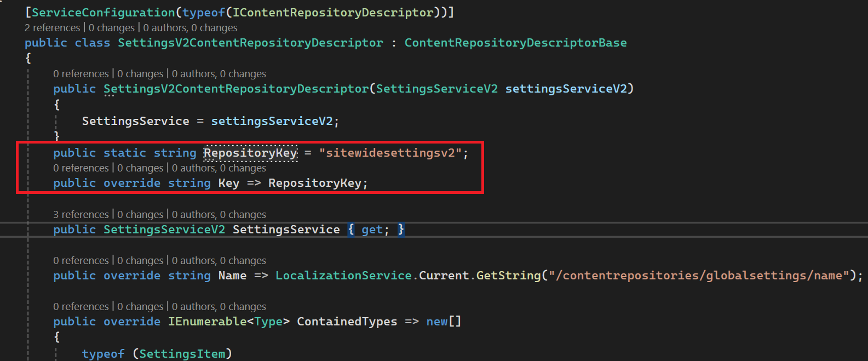This screenshot has width=868, height=361.
Task: Select RepositoryKey identifier in the static string declaration
Action: pyautogui.click(x=250, y=153)
